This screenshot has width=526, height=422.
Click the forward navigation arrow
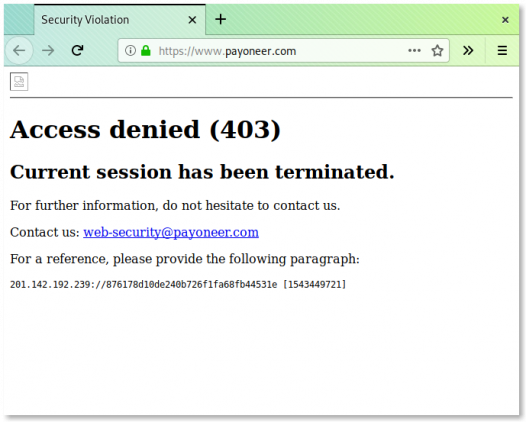pyautogui.click(x=48, y=51)
